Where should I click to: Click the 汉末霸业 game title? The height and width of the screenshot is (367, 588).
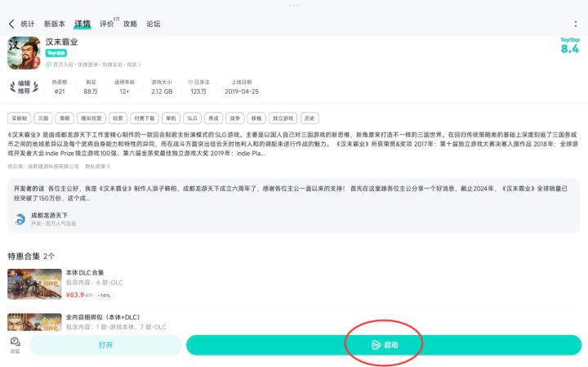point(61,42)
